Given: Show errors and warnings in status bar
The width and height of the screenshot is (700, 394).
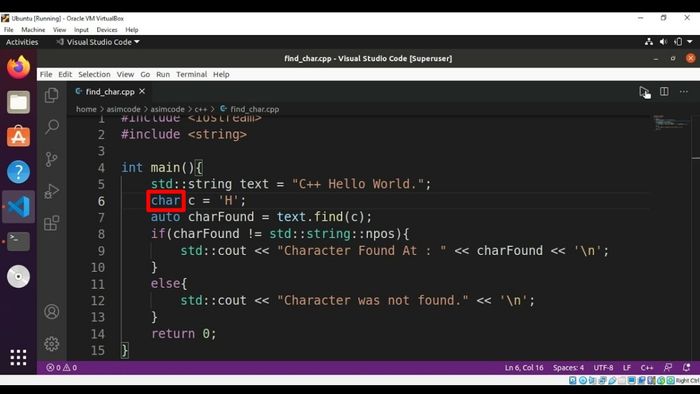Looking at the screenshot, I should 62,368.
